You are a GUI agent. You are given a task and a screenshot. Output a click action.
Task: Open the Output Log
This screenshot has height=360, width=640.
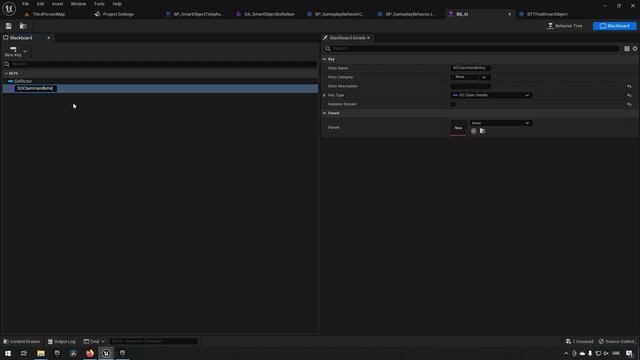coord(62,341)
